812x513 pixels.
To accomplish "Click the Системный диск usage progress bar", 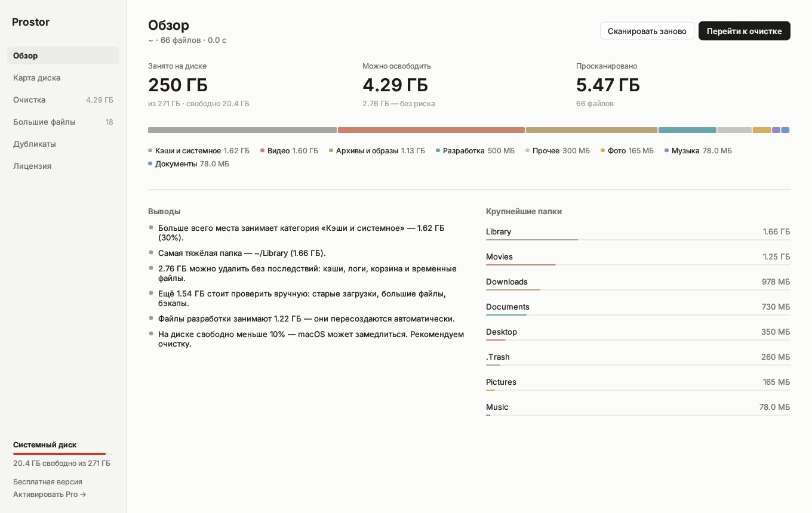I will [63, 454].
